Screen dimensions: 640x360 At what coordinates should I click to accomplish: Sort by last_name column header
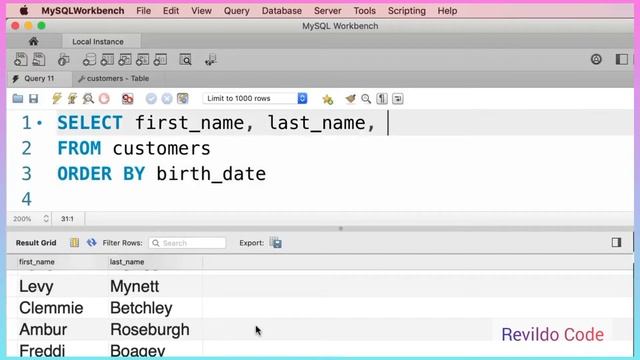click(x=127, y=262)
